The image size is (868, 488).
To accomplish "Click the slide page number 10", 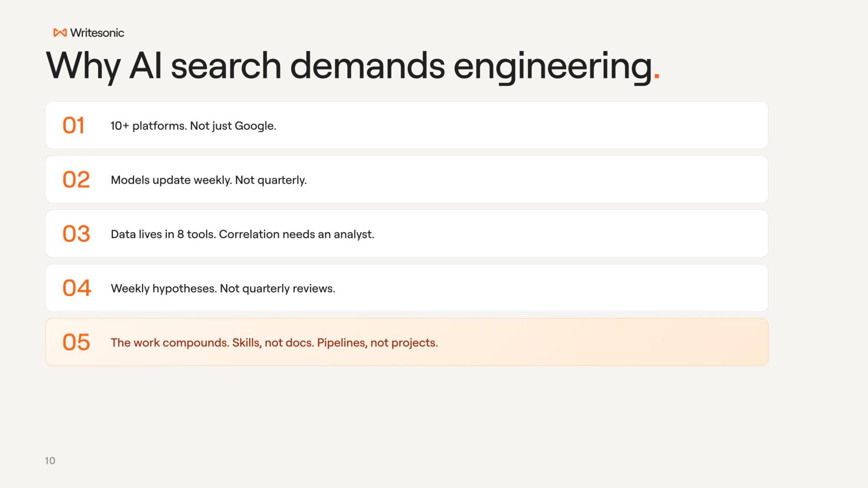I will tap(50, 460).
